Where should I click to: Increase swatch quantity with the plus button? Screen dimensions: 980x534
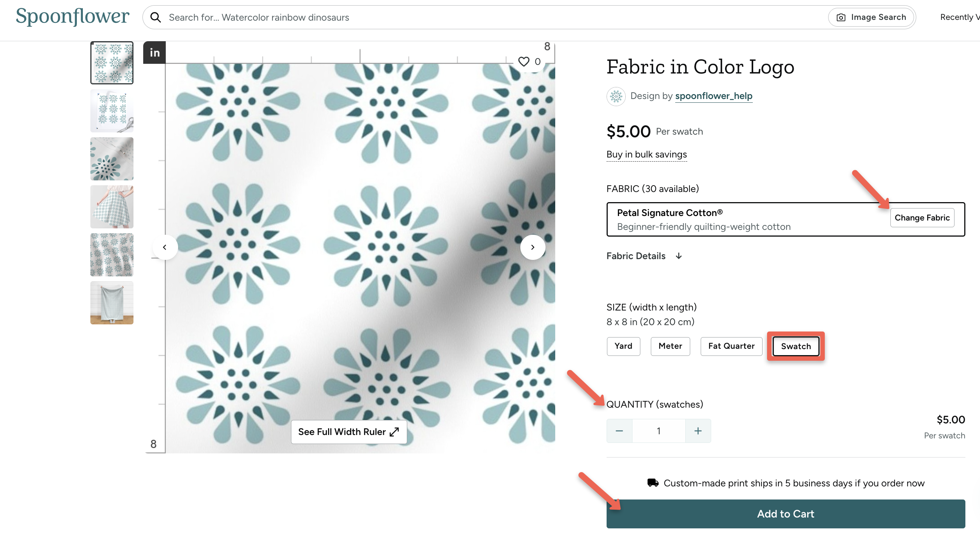[x=698, y=430]
